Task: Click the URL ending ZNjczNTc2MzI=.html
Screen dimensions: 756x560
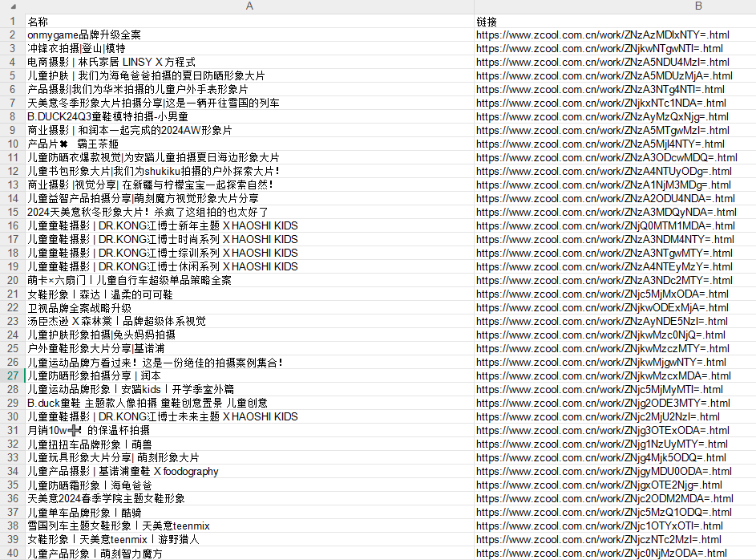Action: [598, 539]
